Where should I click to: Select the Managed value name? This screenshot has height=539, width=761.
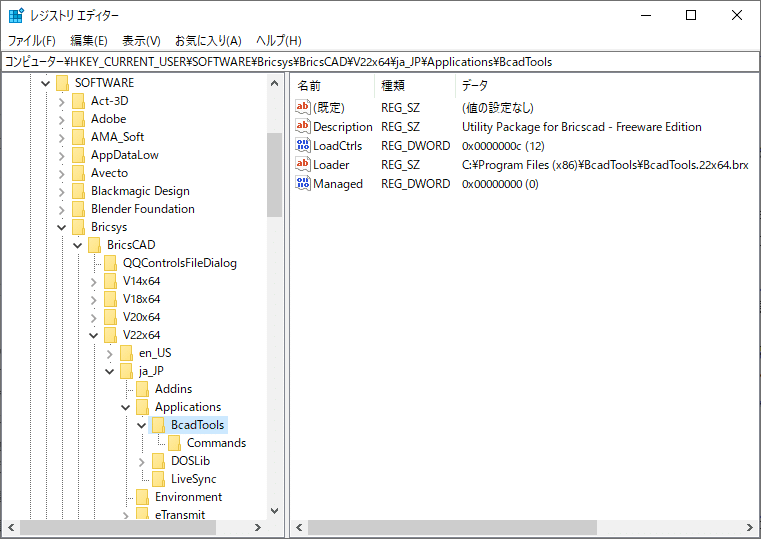[x=338, y=184]
